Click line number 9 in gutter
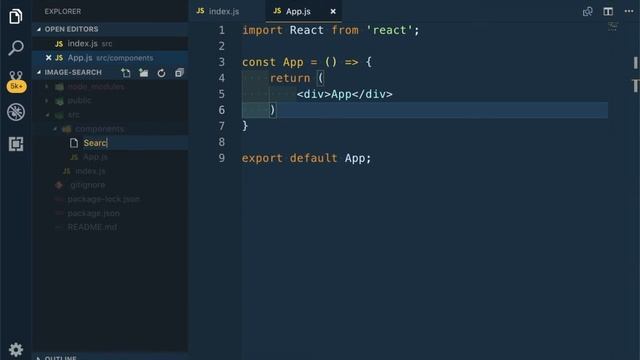640x360 pixels. (222, 158)
